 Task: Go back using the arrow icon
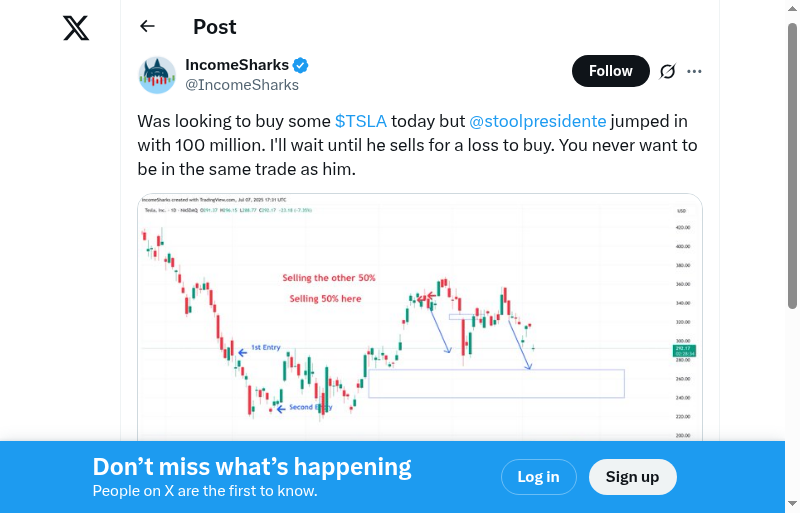[x=148, y=27]
